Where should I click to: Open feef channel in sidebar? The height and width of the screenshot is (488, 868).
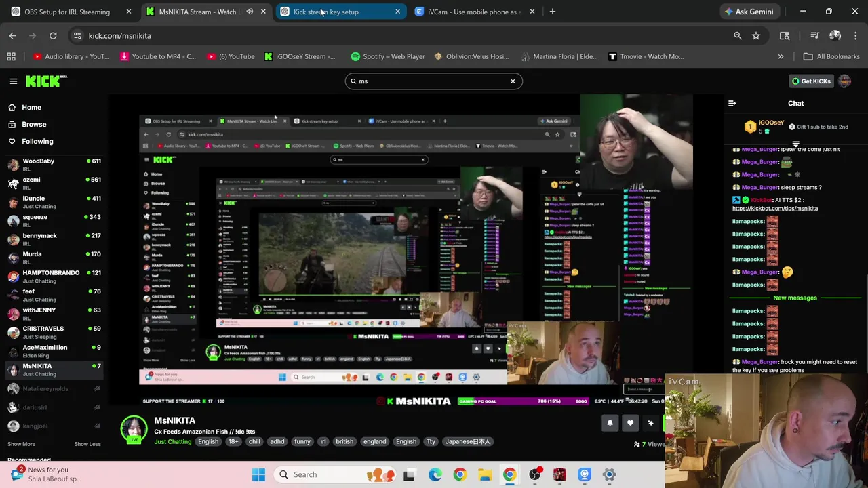pyautogui.click(x=54, y=295)
